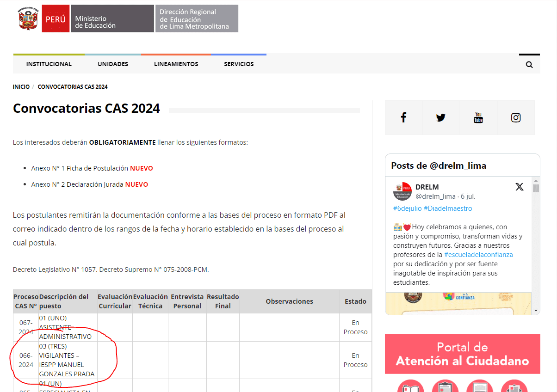Screen dimensions: 557x392
Task: Click the Dirección Regional de Educación banner
Action: tap(197, 19)
